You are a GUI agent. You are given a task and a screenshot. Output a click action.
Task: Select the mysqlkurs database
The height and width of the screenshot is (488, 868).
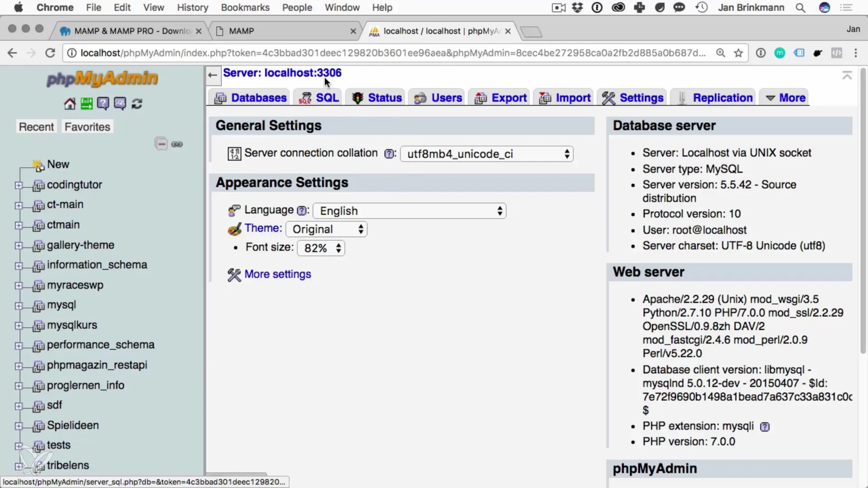[72, 325]
